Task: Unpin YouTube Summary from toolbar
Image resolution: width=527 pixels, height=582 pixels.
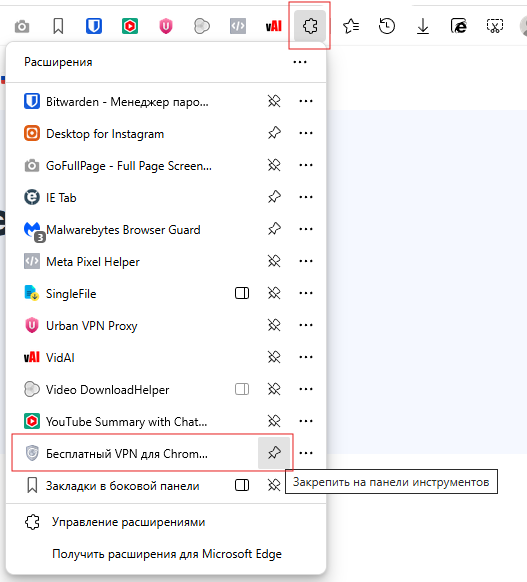Action: click(274, 421)
